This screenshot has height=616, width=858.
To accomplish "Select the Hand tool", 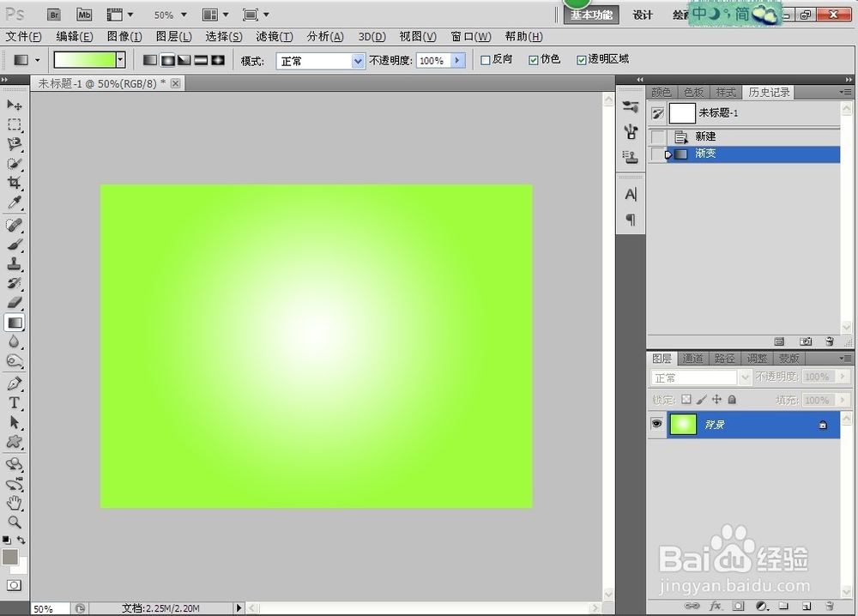I will coord(15,503).
